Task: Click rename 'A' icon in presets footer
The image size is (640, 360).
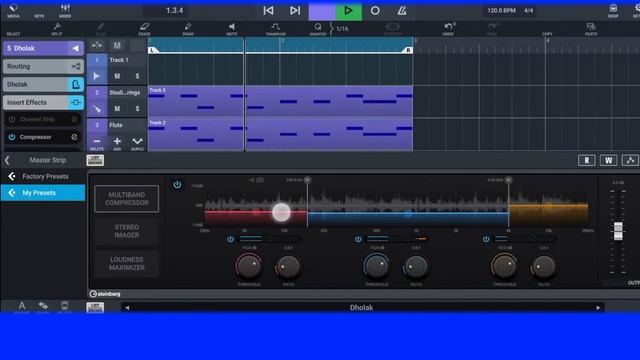Action: (x=22, y=306)
